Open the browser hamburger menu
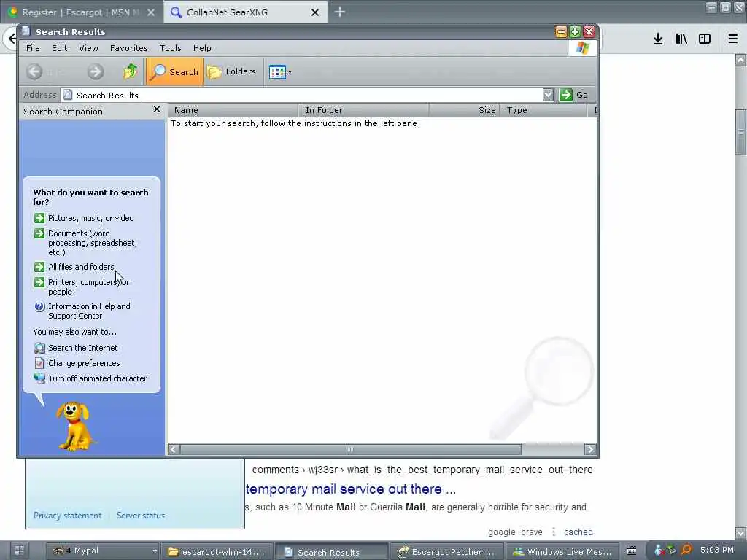This screenshot has width=747, height=560. click(733, 39)
